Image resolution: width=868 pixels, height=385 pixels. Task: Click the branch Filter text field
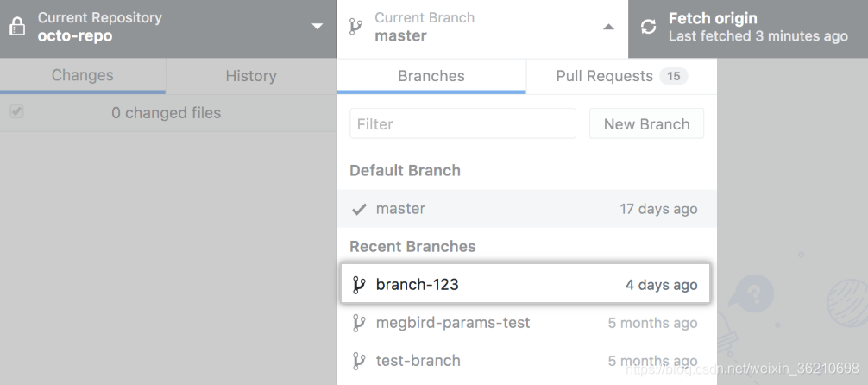pos(462,123)
